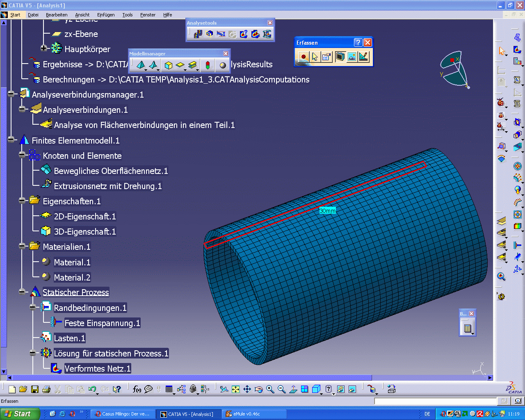
Task: Select the 3D property cube icon in Modellmanager
Action: pyautogui.click(x=168, y=65)
